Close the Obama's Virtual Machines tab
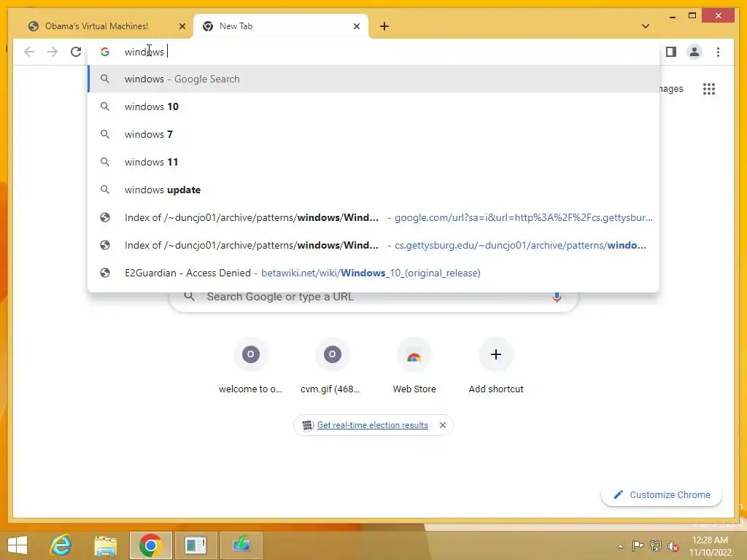Viewport: 747px width, 560px height. pos(182,26)
